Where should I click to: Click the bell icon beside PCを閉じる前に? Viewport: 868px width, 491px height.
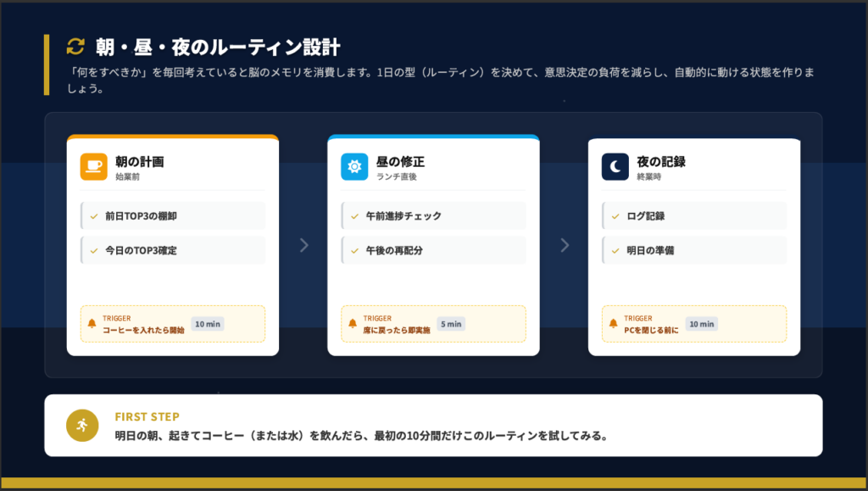(614, 324)
